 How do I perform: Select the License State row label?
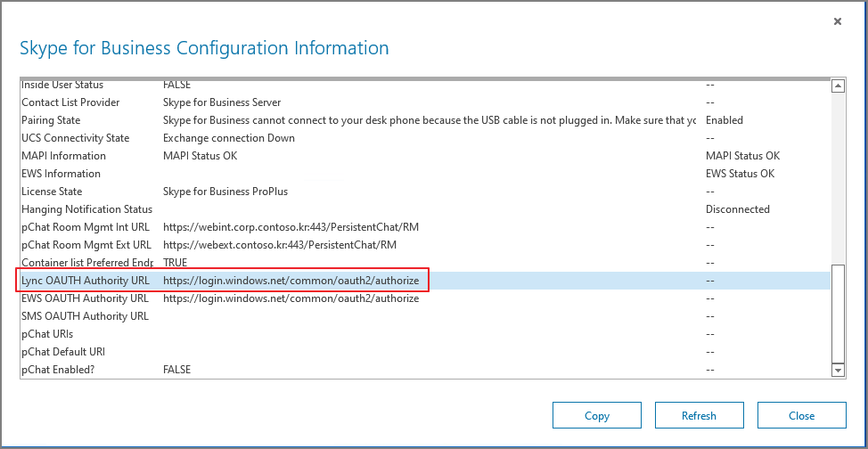pos(52,191)
